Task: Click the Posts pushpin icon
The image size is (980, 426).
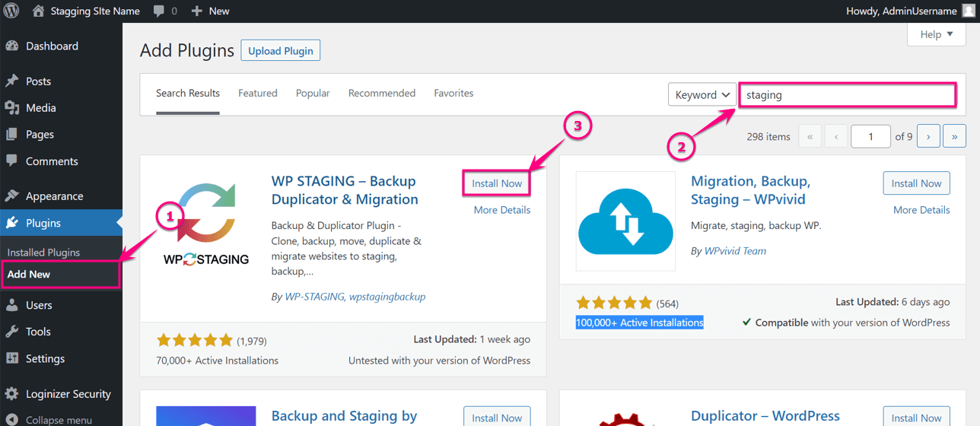Action: pyautogui.click(x=11, y=81)
